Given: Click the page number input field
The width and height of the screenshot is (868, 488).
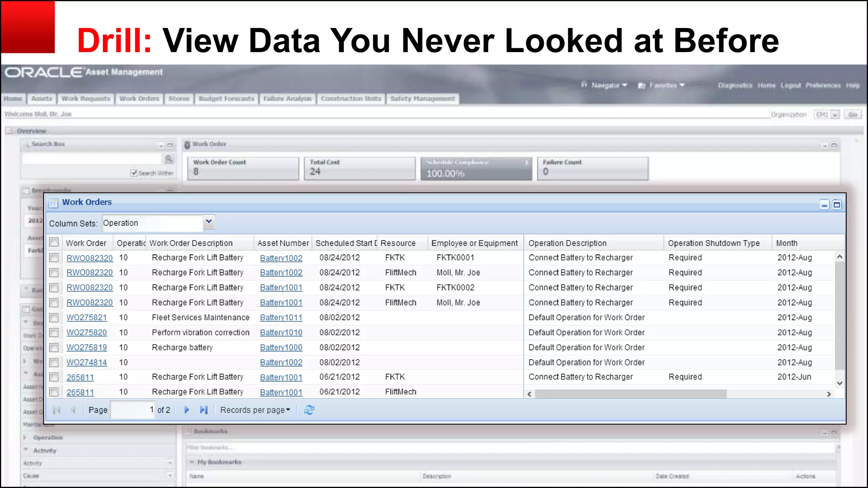Looking at the screenshot, I should pos(133,410).
